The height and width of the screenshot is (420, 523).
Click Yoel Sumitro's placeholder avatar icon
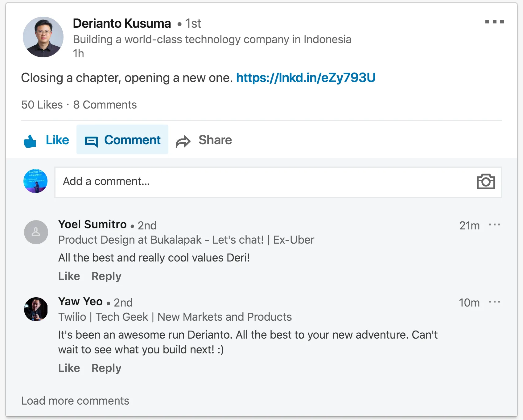[36, 232]
